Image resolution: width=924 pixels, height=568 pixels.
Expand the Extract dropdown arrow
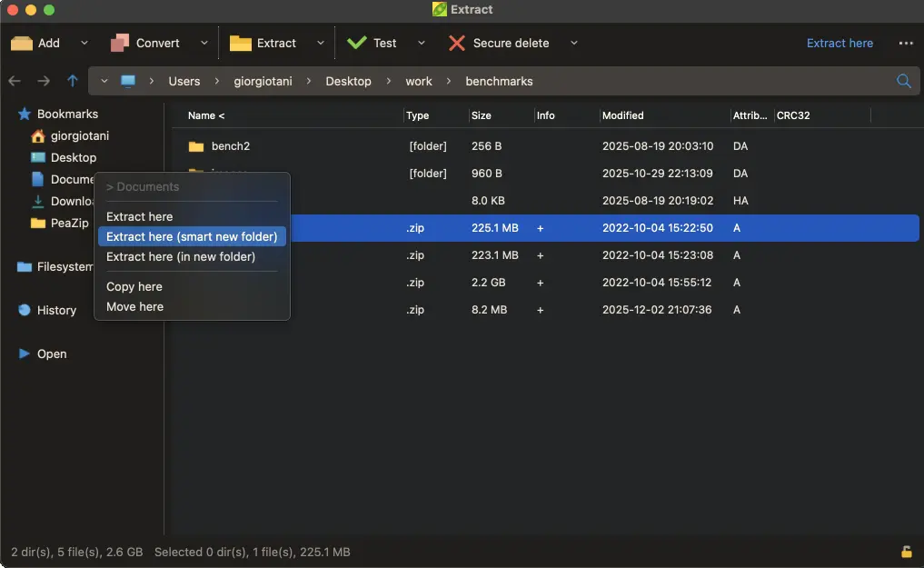pos(321,43)
